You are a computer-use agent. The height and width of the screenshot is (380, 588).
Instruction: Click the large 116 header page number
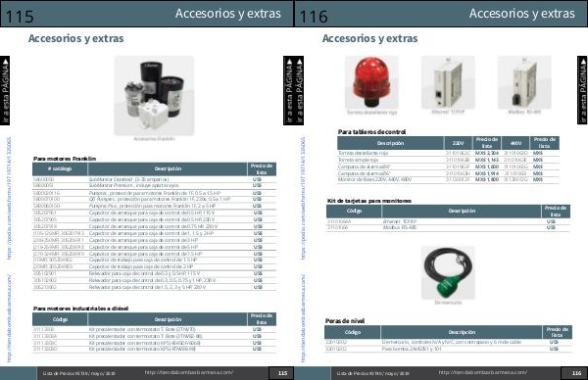pyautogui.click(x=314, y=17)
